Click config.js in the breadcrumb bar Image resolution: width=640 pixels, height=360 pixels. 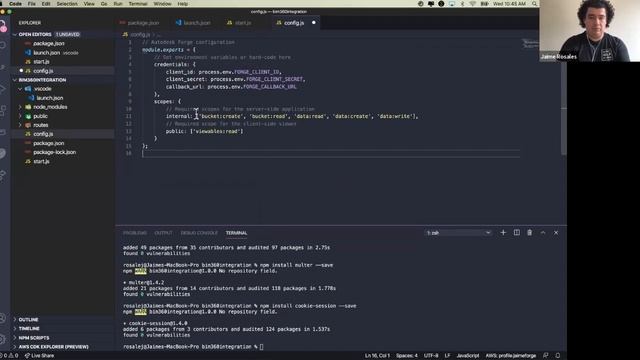[140, 35]
